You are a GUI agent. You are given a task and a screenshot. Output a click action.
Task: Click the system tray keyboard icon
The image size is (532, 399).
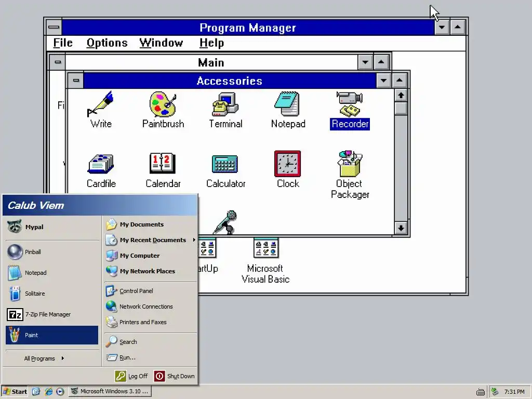tap(481, 392)
